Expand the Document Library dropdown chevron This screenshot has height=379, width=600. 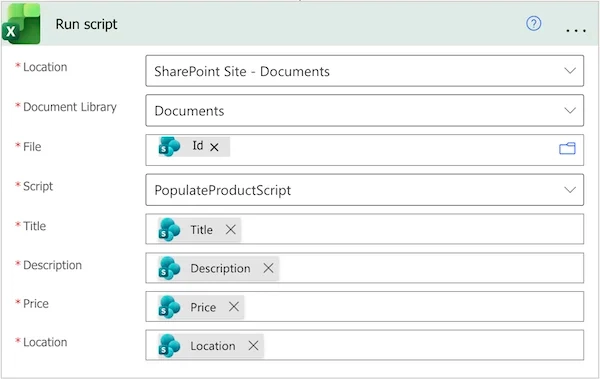click(570, 111)
